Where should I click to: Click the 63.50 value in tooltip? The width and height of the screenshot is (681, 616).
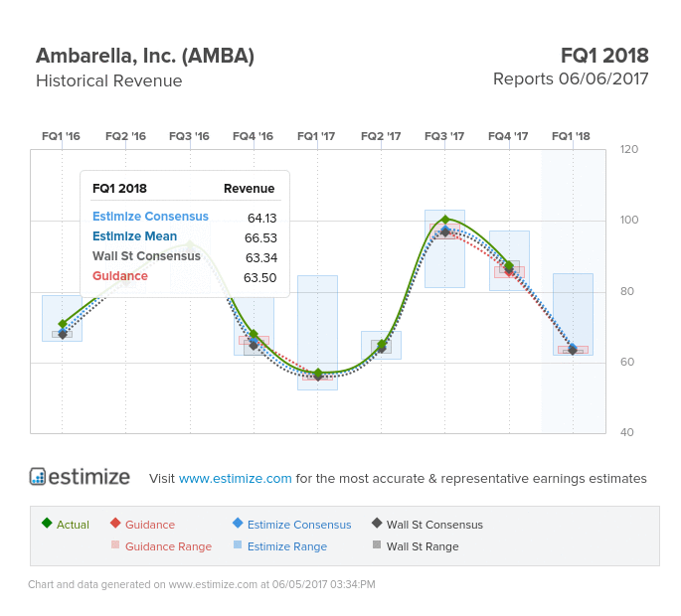(x=259, y=278)
